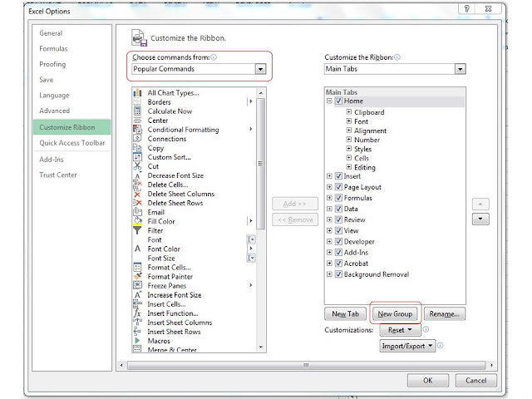Image resolution: width=532 pixels, height=399 pixels.
Task: Click the Calculate Now calculator icon
Action: (137, 111)
